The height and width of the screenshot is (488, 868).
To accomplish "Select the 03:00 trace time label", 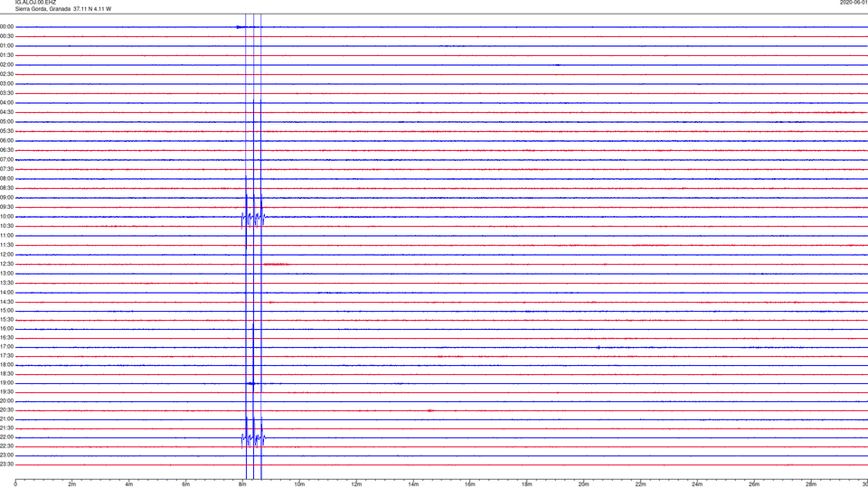I will coord(6,83).
